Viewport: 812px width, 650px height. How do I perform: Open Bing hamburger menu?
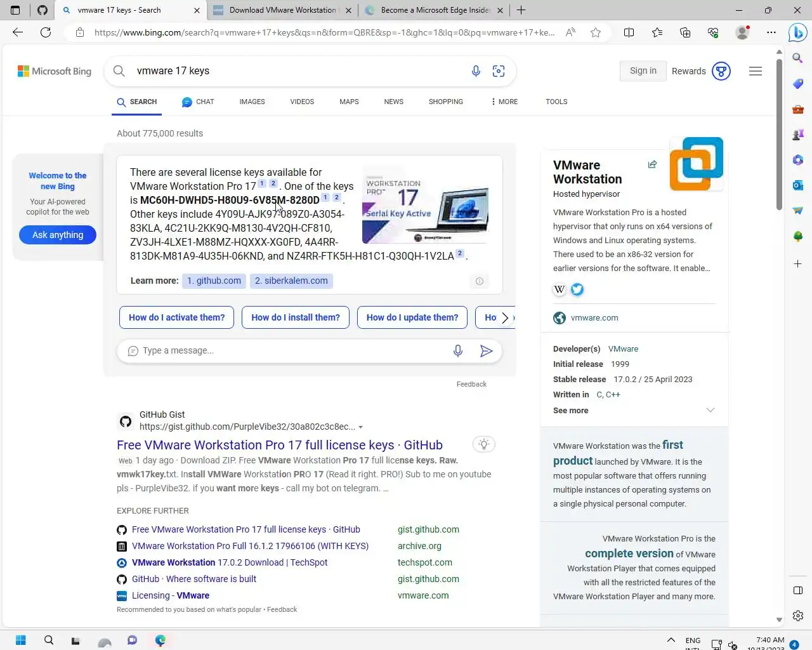[755, 71]
